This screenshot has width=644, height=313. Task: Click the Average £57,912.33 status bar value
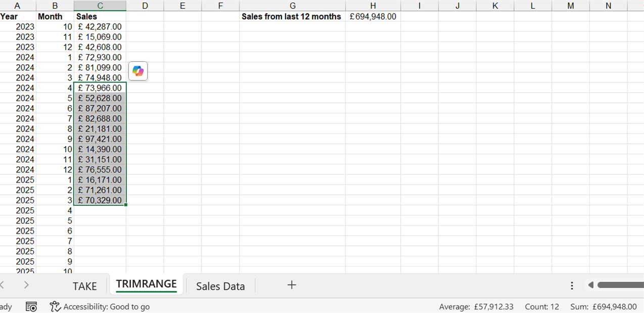click(x=476, y=306)
